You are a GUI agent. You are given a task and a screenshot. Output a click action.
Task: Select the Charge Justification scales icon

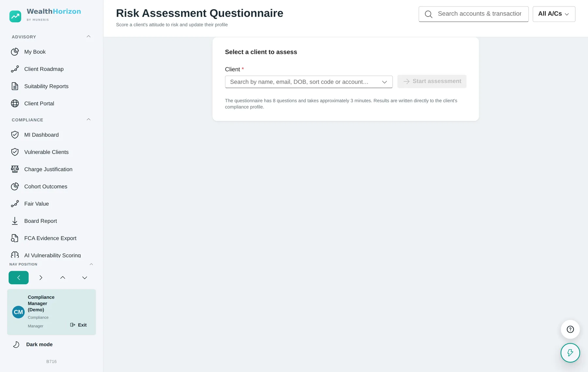(15, 169)
